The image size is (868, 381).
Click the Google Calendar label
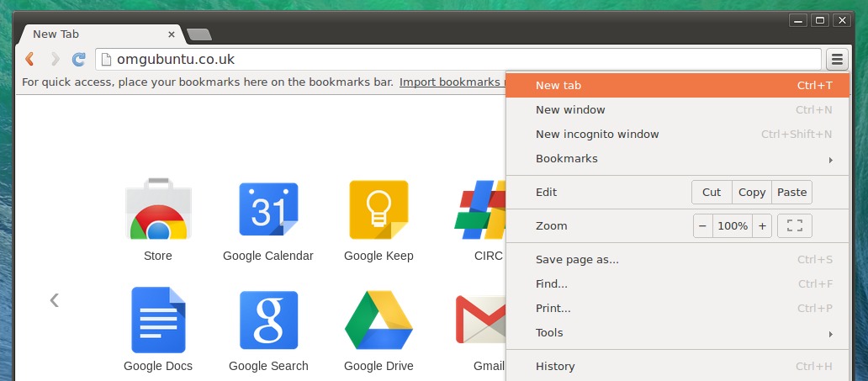(268, 256)
